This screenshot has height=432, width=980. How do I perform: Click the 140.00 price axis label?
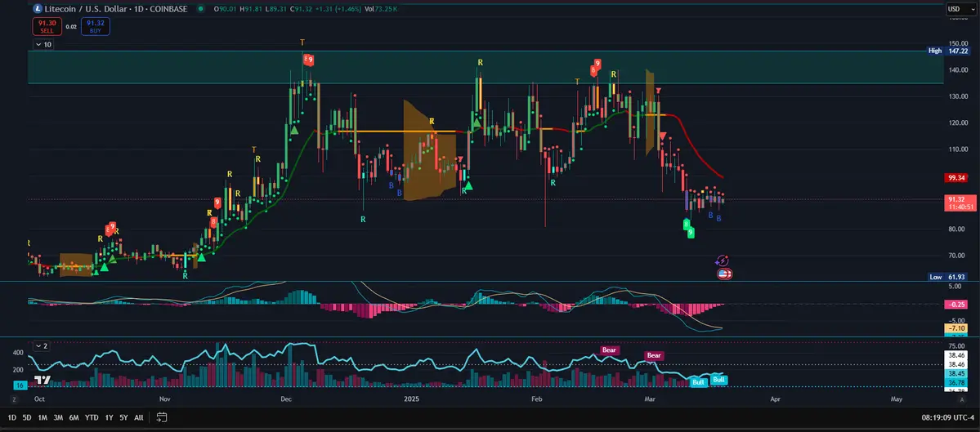tap(958, 70)
